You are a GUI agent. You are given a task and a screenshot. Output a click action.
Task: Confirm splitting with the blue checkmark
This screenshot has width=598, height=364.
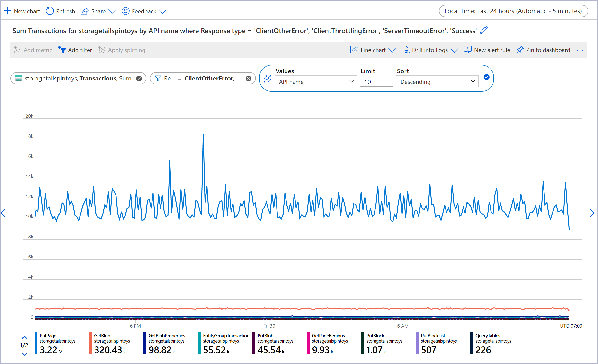point(486,77)
